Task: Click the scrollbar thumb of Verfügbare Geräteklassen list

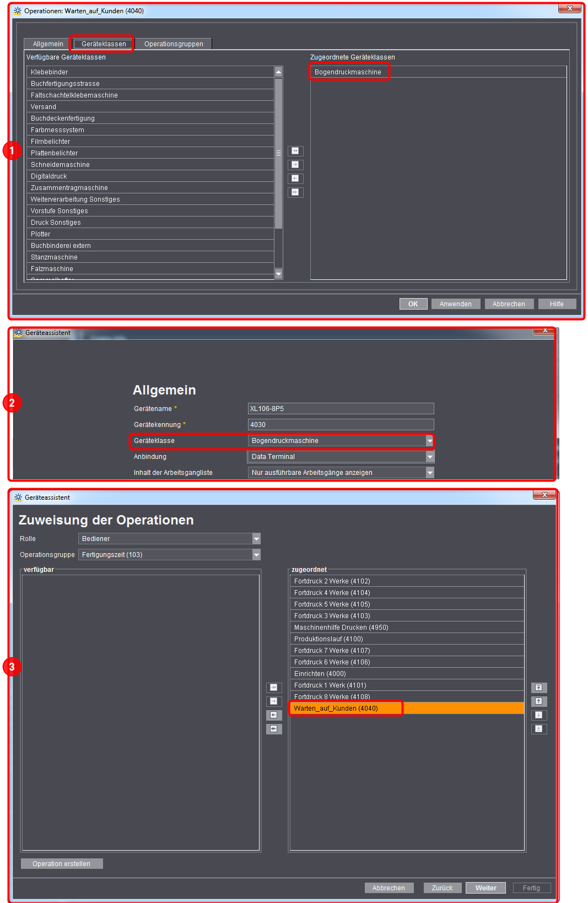Action: [x=278, y=153]
